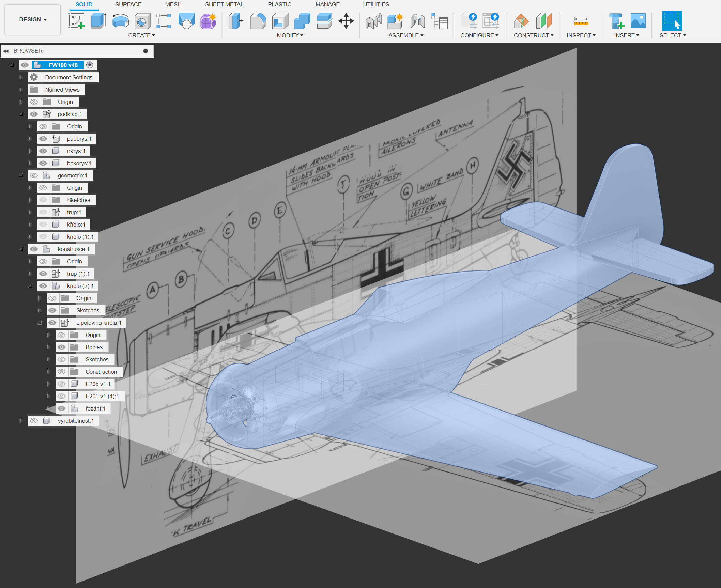Open the DESIGN workspace dropdown

pos(33,20)
